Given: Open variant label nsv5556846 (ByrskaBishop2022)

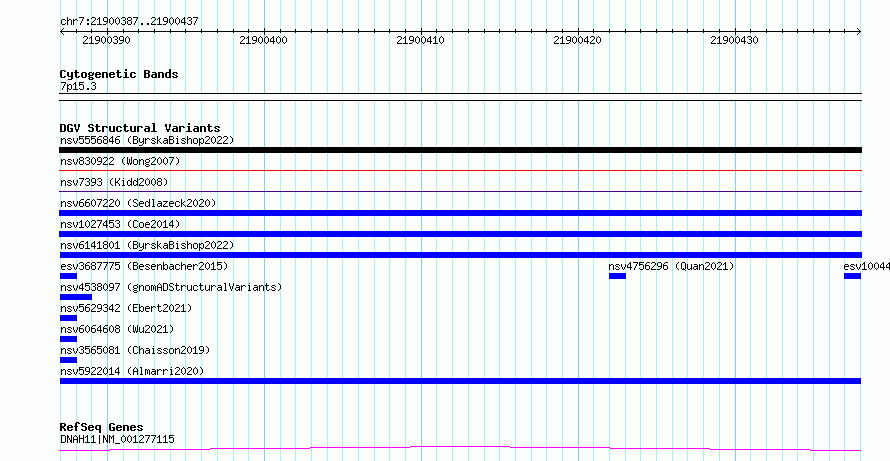Looking at the screenshot, I should click(147, 140).
